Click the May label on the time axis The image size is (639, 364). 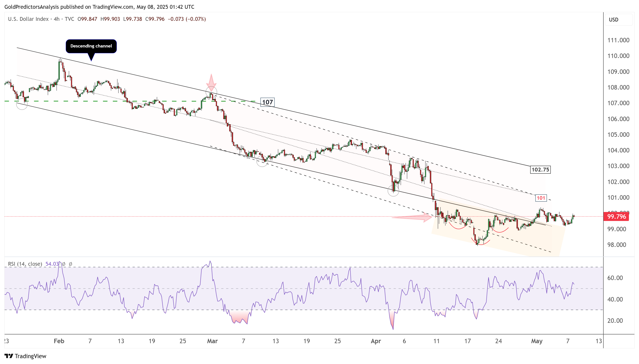click(537, 341)
